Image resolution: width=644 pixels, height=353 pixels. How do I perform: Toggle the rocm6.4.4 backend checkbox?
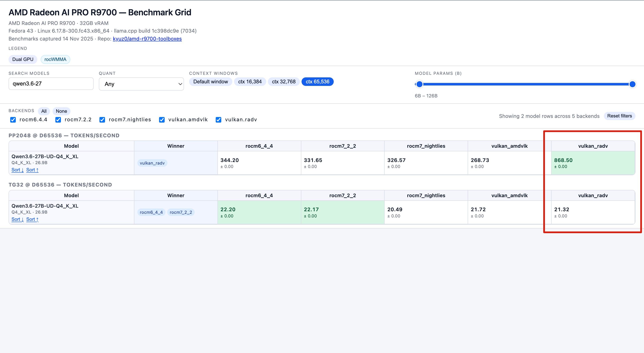click(13, 120)
